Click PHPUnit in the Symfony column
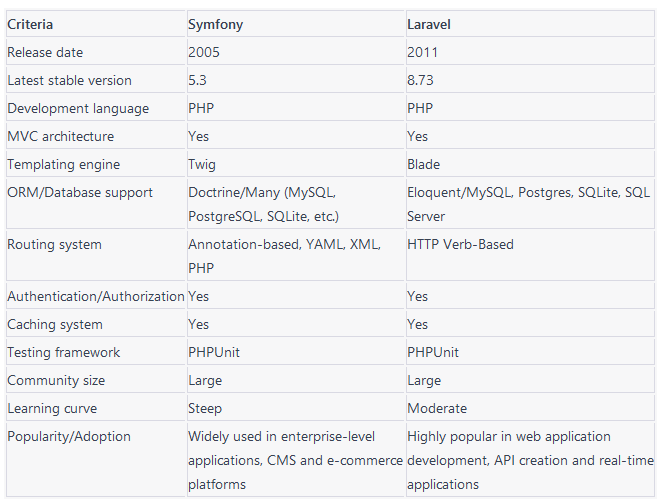 (x=296, y=352)
